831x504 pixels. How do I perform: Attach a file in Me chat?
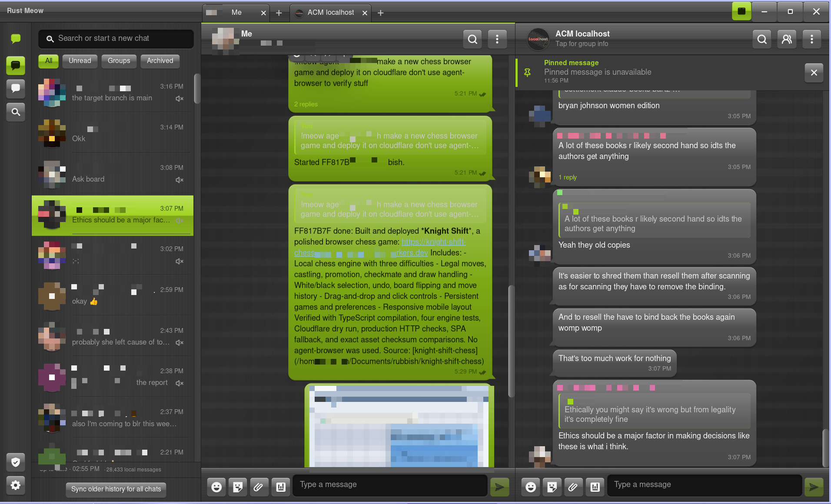click(x=259, y=487)
